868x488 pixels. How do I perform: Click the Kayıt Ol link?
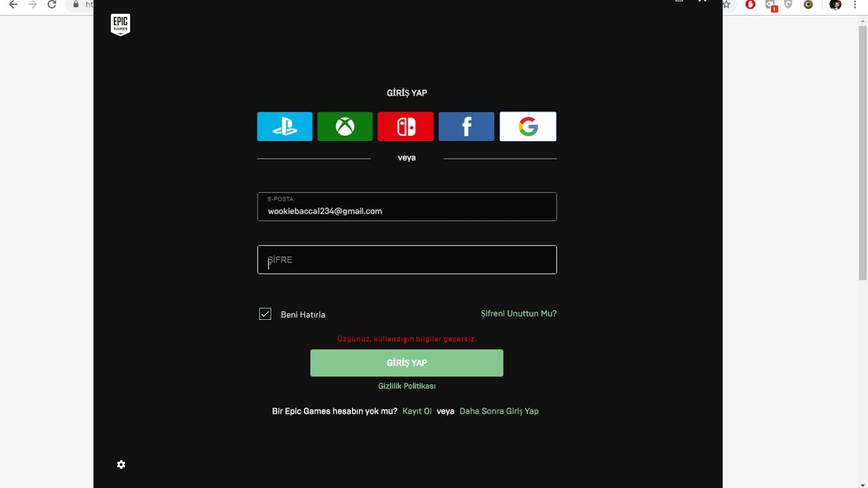417,411
